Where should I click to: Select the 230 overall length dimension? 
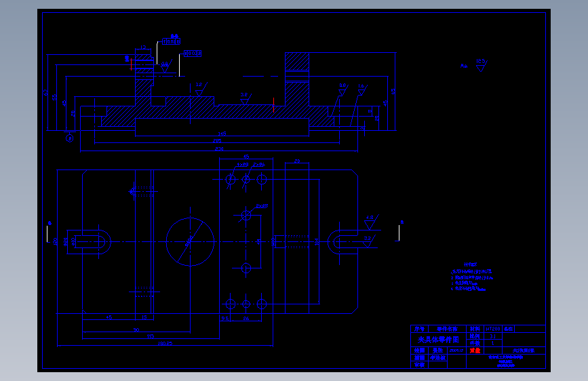coord(219,149)
